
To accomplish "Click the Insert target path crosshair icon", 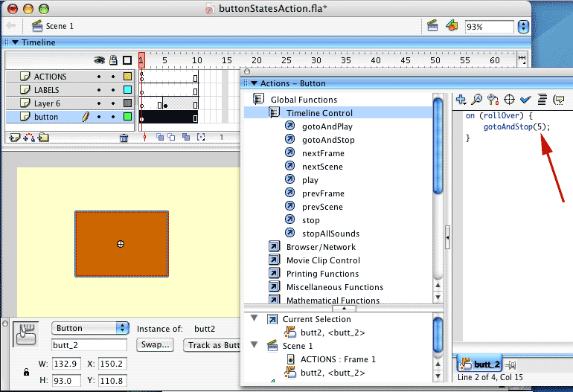I will pos(510,99).
